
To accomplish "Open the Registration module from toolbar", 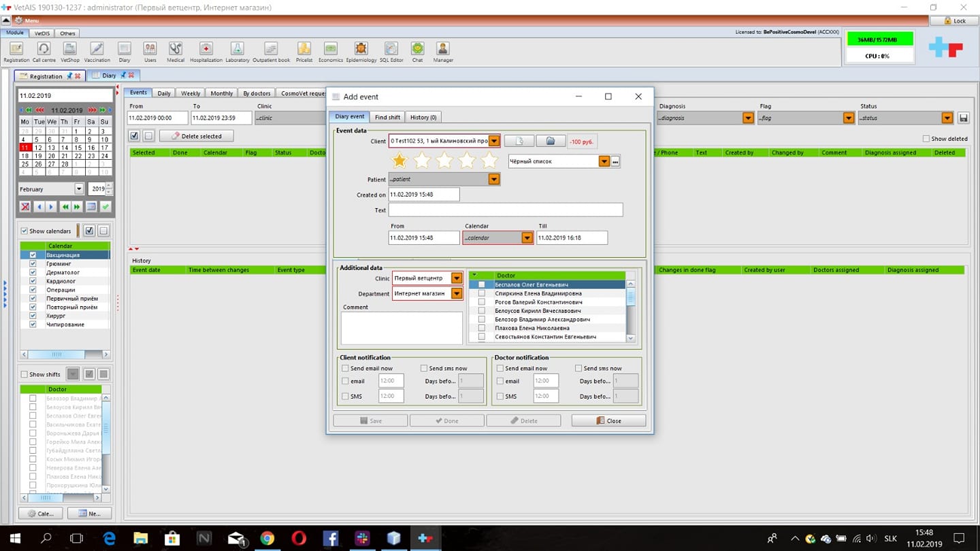I will [x=16, y=52].
